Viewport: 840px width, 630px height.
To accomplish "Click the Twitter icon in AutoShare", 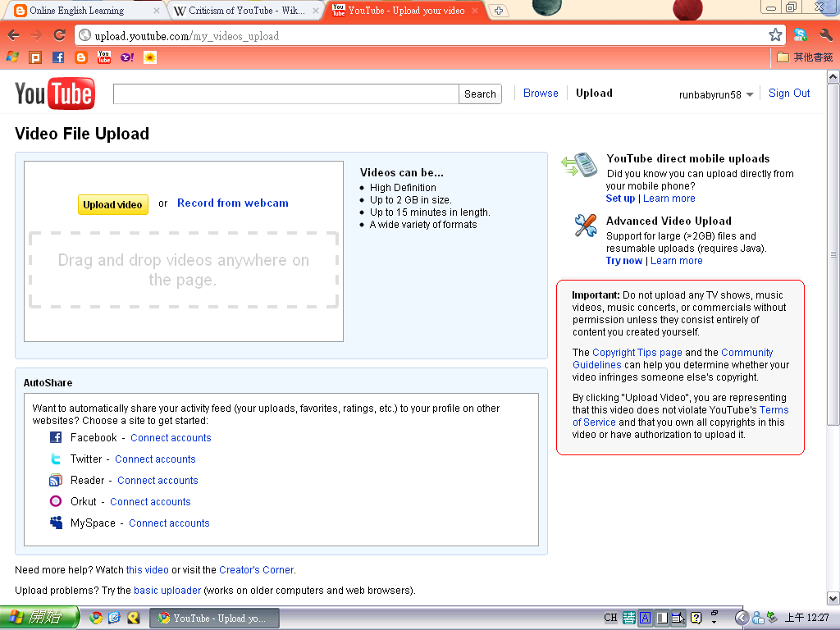I will click(56, 459).
